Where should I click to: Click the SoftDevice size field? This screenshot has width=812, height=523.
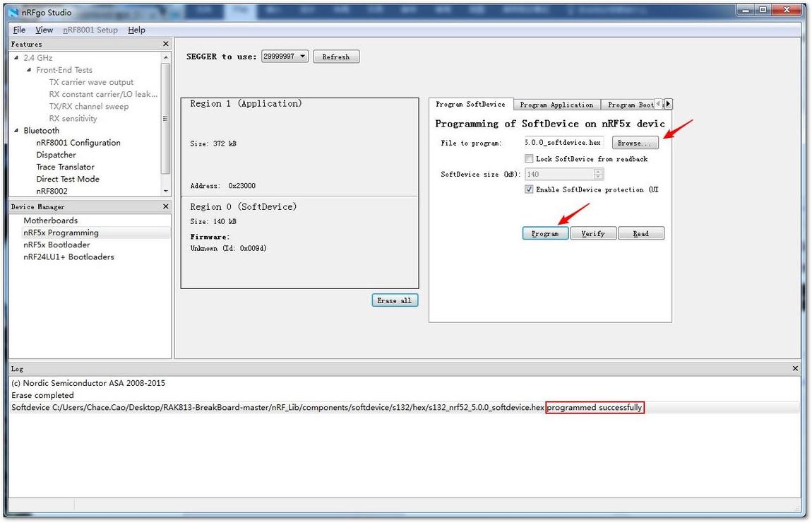(559, 174)
